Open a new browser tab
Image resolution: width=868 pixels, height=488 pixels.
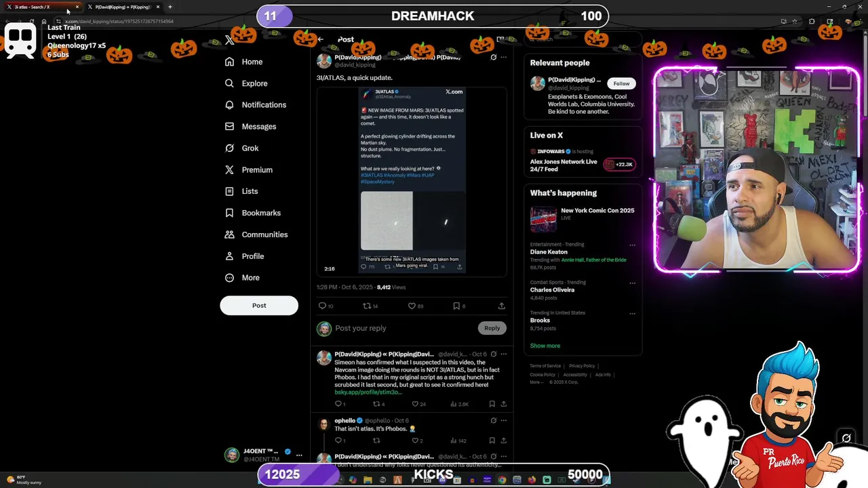click(170, 7)
